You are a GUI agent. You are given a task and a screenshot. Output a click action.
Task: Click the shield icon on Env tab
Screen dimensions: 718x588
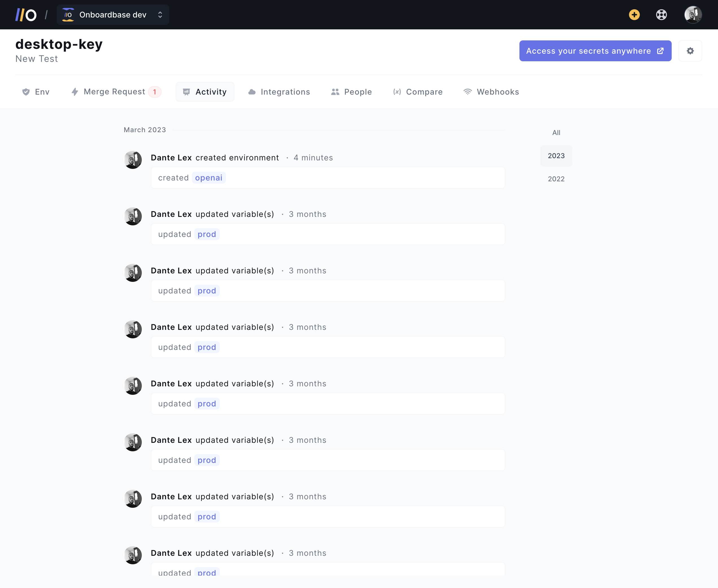click(26, 92)
